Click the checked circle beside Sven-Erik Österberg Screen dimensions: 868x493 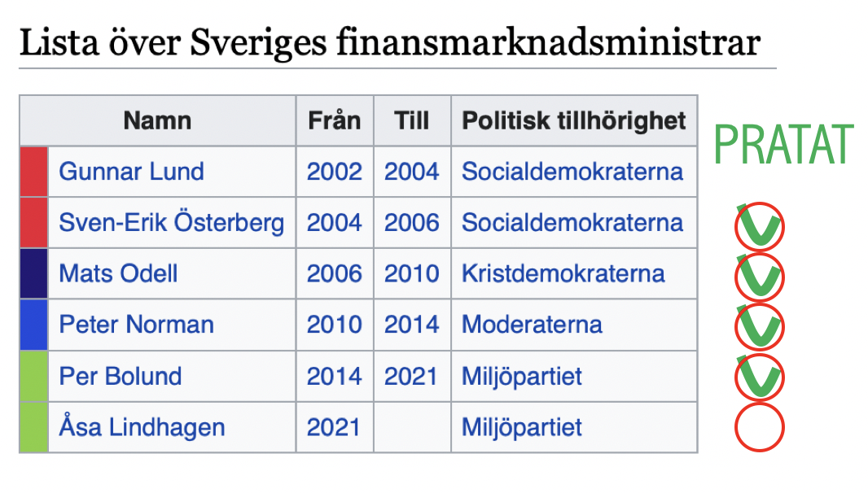(759, 227)
